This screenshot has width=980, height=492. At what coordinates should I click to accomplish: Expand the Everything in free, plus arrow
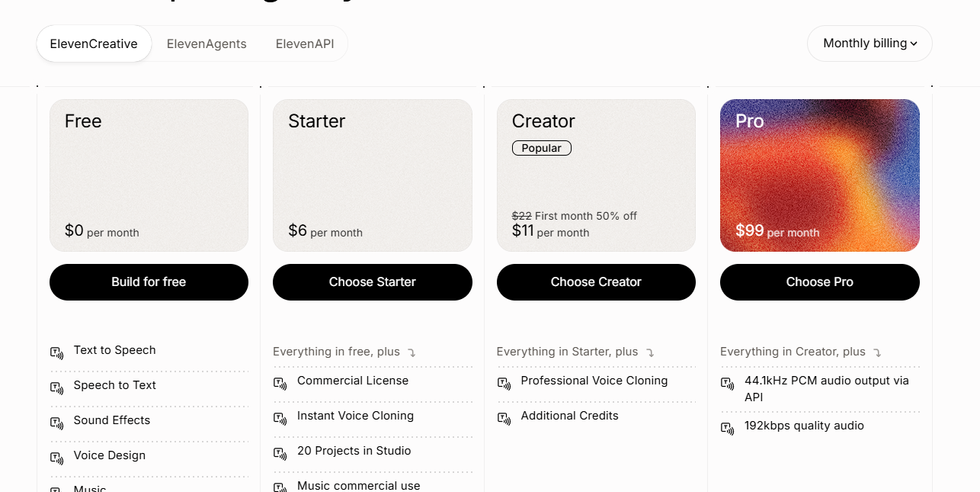click(412, 352)
